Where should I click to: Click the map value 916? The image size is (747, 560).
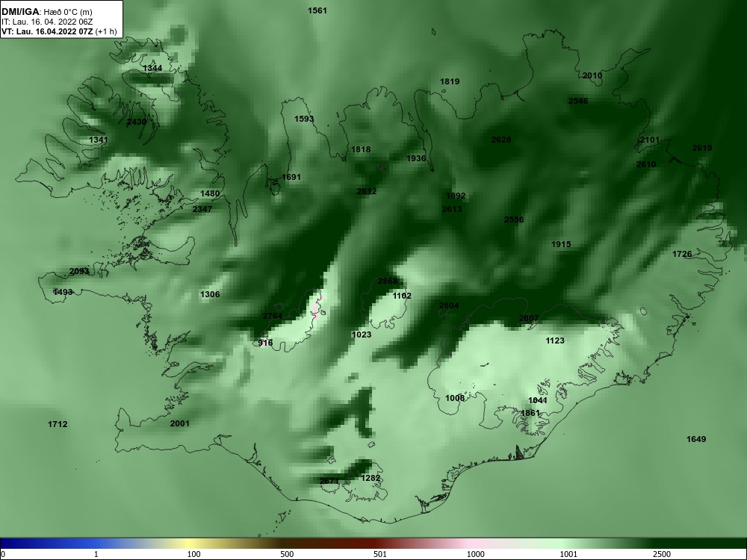pyautogui.click(x=265, y=343)
